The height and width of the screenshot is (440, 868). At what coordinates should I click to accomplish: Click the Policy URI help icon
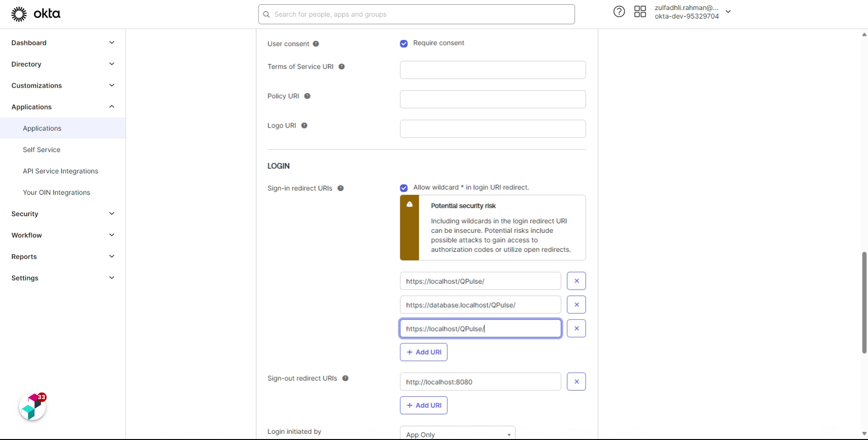point(307,96)
